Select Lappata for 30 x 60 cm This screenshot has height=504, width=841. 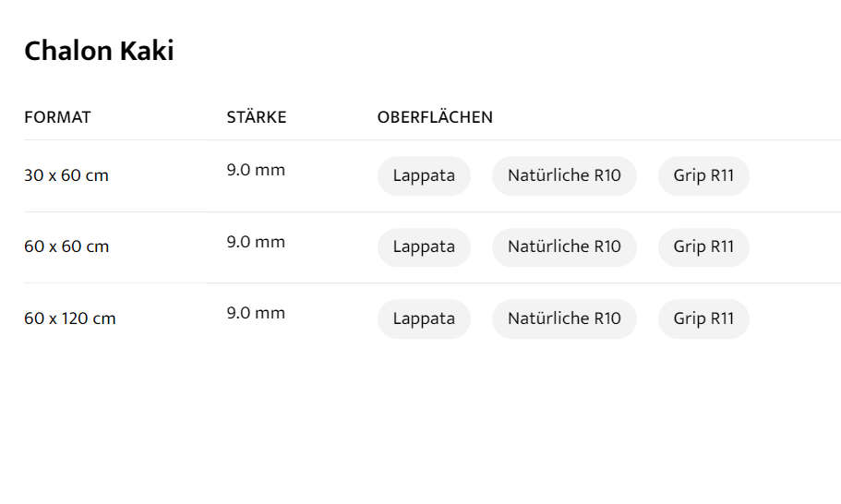click(x=424, y=175)
